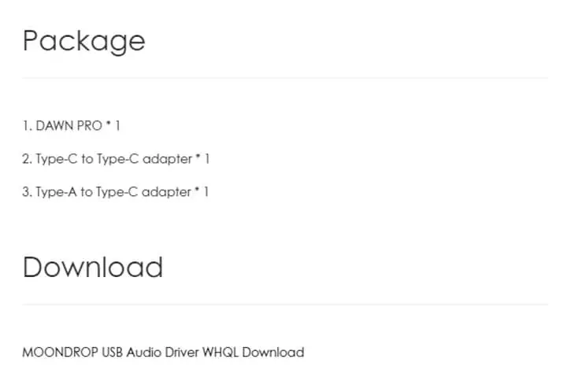571x392 pixels.
Task: Select the Type-C to Type-C adapter item
Action: point(116,159)
